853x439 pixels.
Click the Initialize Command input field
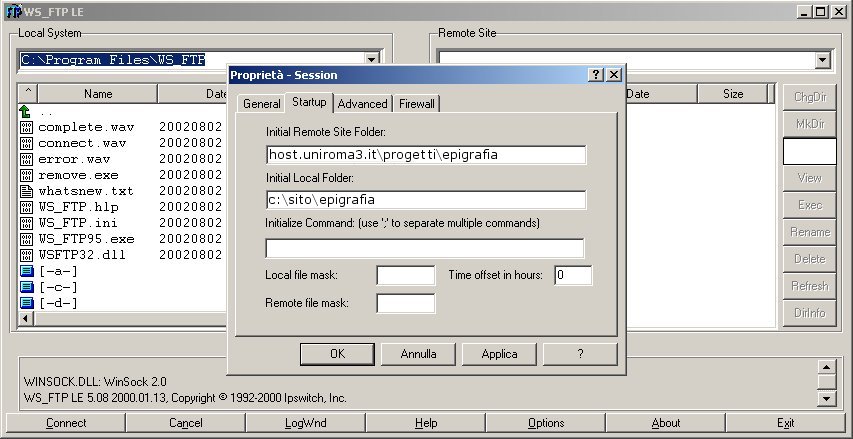click(x=425, y=248)
